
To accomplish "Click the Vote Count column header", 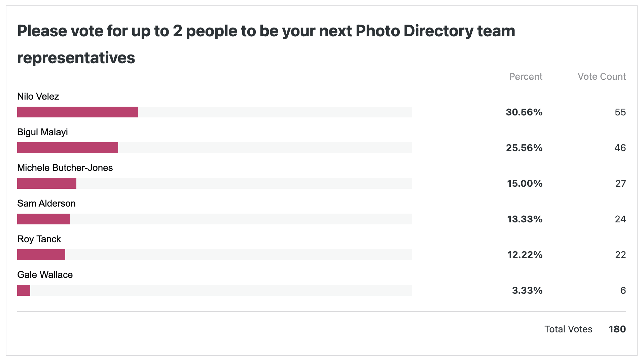I will [x=602, y=77].
